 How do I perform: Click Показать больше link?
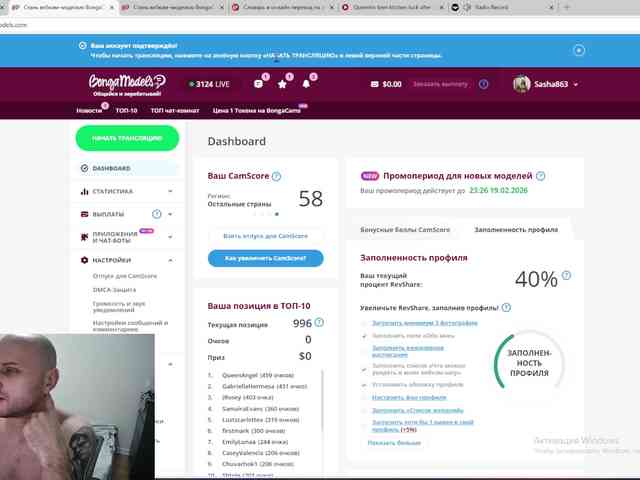pos(394,443)
